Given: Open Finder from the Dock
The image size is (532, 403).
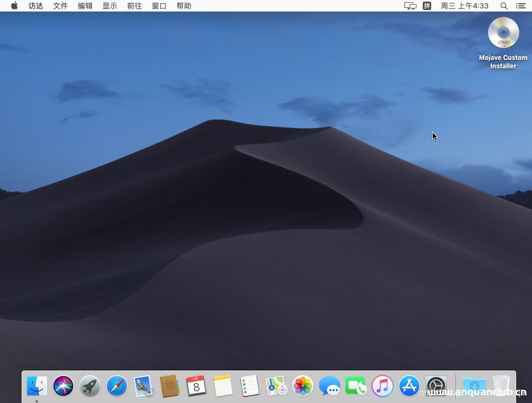Looking at the screenshot, I should coord(37,386).
